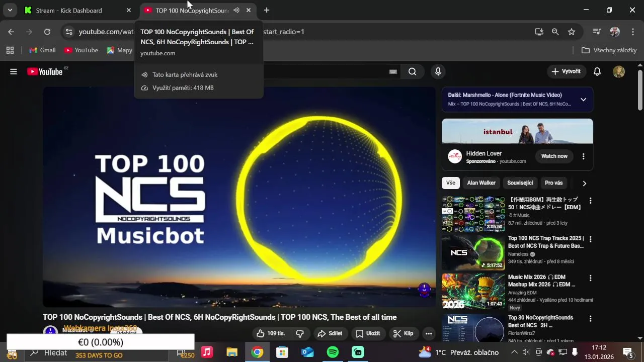
Task: Open more actions below the video
Action: coord(429,333)
